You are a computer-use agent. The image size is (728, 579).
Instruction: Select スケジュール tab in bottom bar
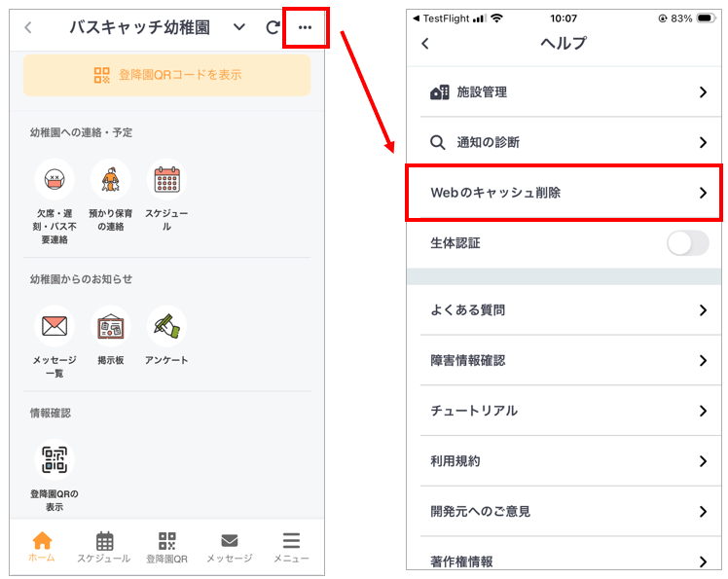pyautogui.click(x=104, y=548)
